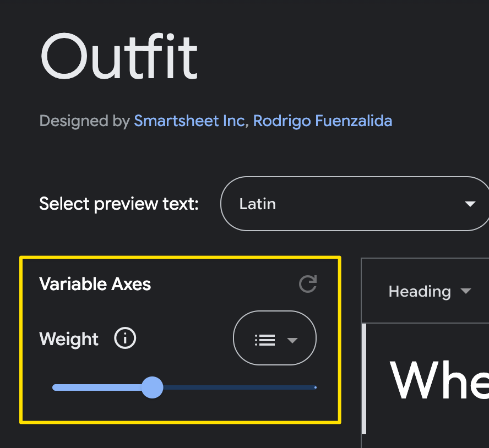Open the Rodrigo Fuenzalida designer link

323,121
